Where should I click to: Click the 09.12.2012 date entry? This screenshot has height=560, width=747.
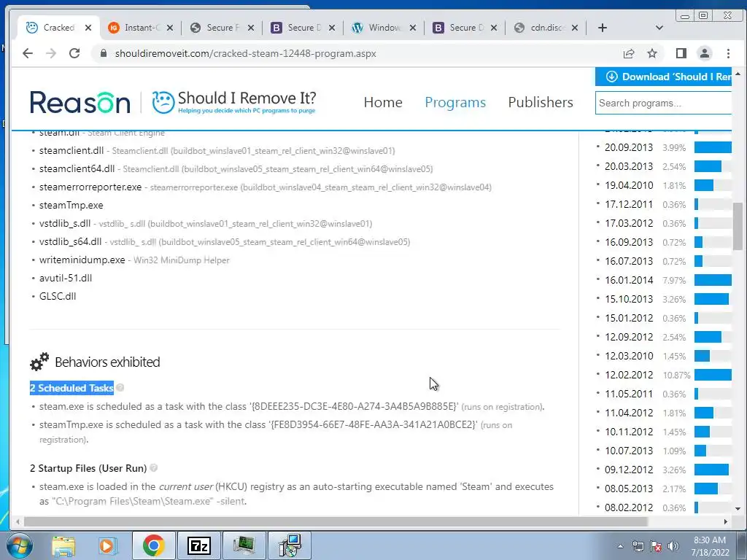629,470
